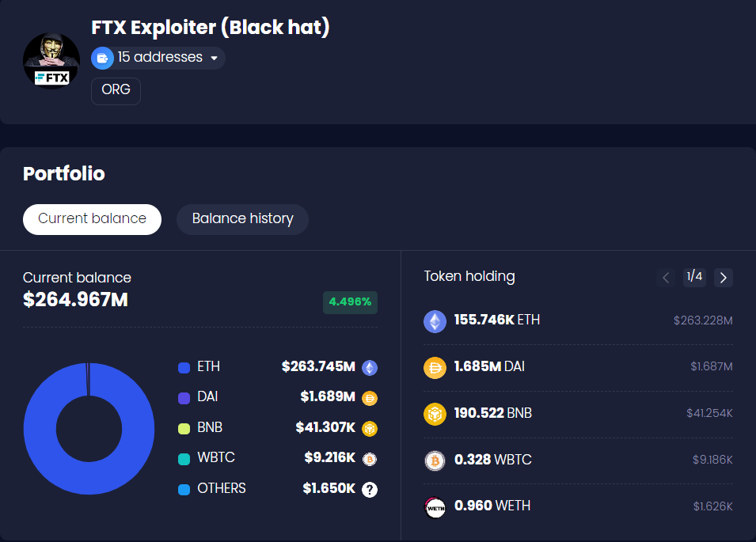Click the $1.689M legend value
This screenshot has height=542, width=756.
(x=328, y=396)
